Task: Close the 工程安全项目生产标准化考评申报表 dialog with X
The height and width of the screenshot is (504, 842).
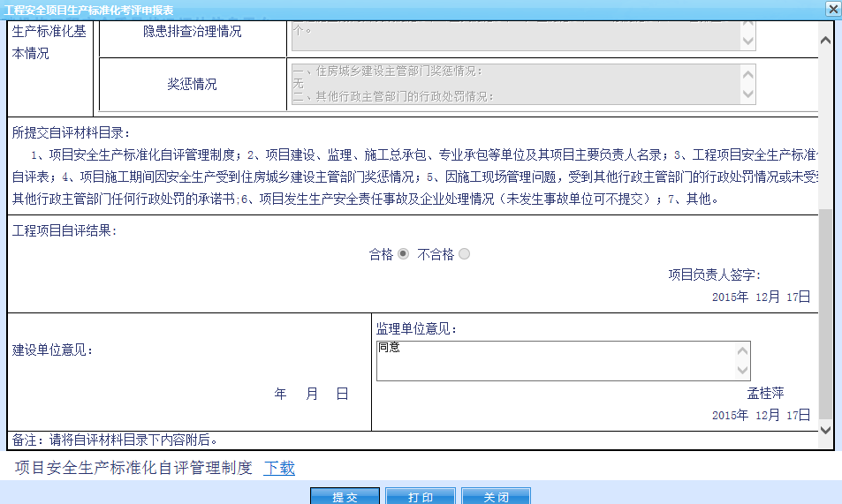Action: 832,9
